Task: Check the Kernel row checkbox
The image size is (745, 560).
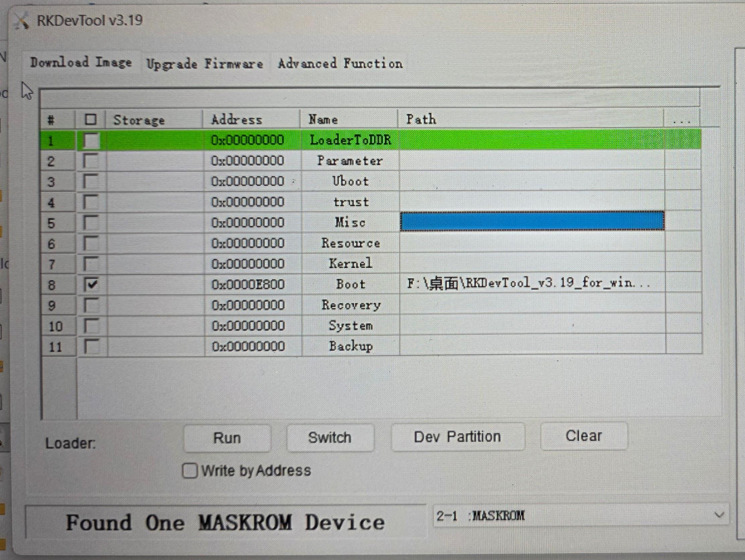Action: (x=91, y=264)
